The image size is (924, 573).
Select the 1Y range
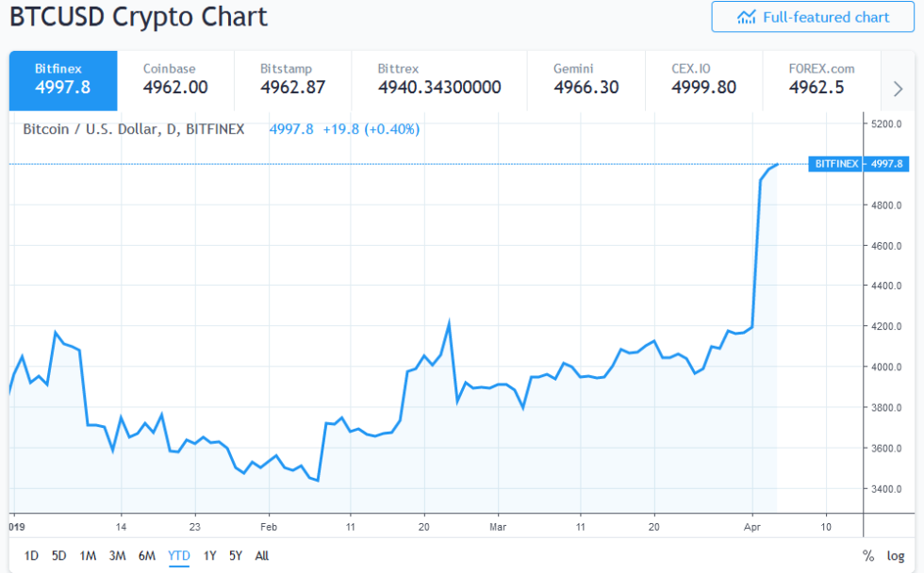pyautogui.click(x=209, y=556)
